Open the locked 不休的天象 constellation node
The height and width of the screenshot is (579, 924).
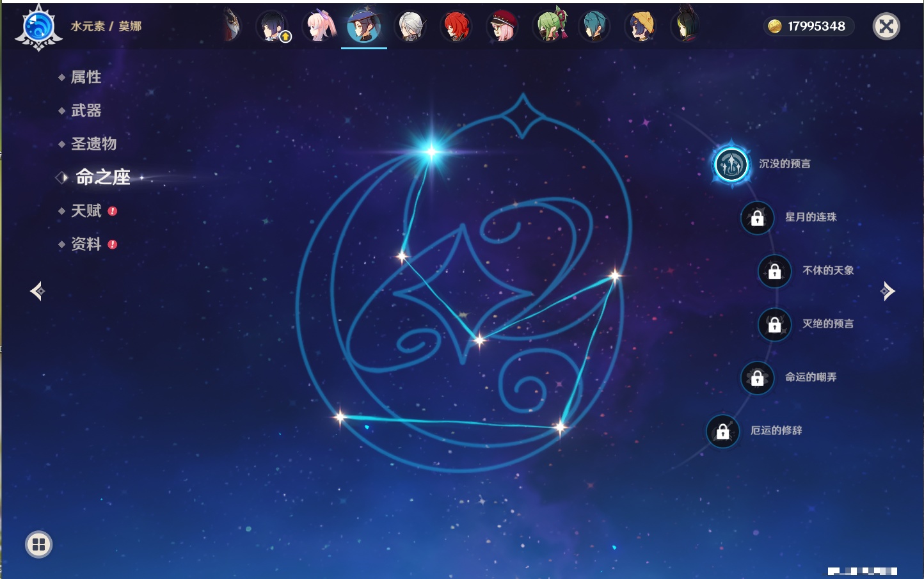(775, 271)
